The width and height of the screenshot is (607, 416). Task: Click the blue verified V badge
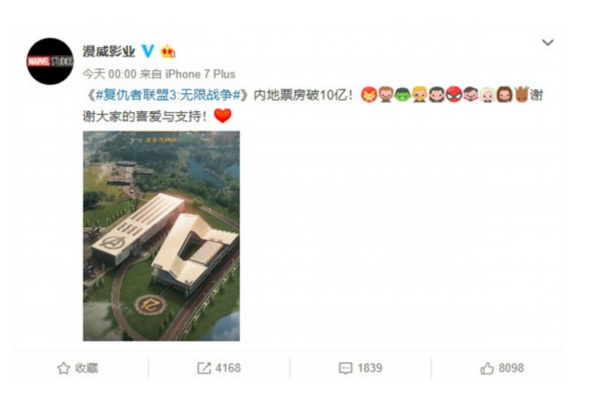(148, 51)
